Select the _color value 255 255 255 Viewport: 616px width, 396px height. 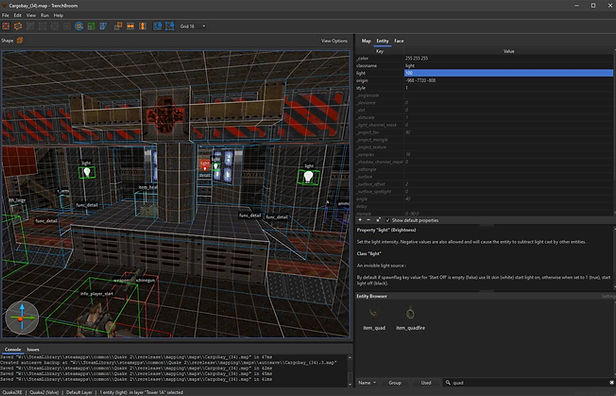pyautogui.click(x=416, y=58)
